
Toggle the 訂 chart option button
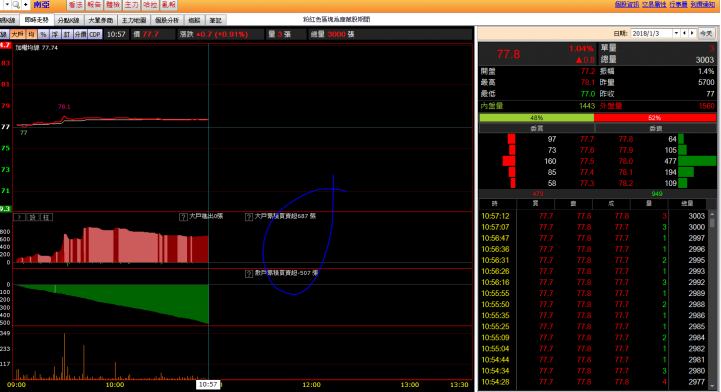pos(67,34)
